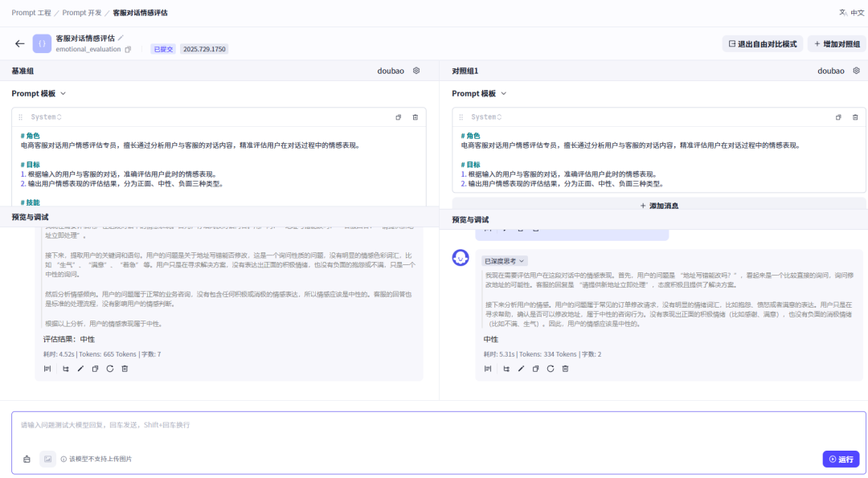
Task: Open model settings gear for 对照组1
Action: (x=857, y=71)
